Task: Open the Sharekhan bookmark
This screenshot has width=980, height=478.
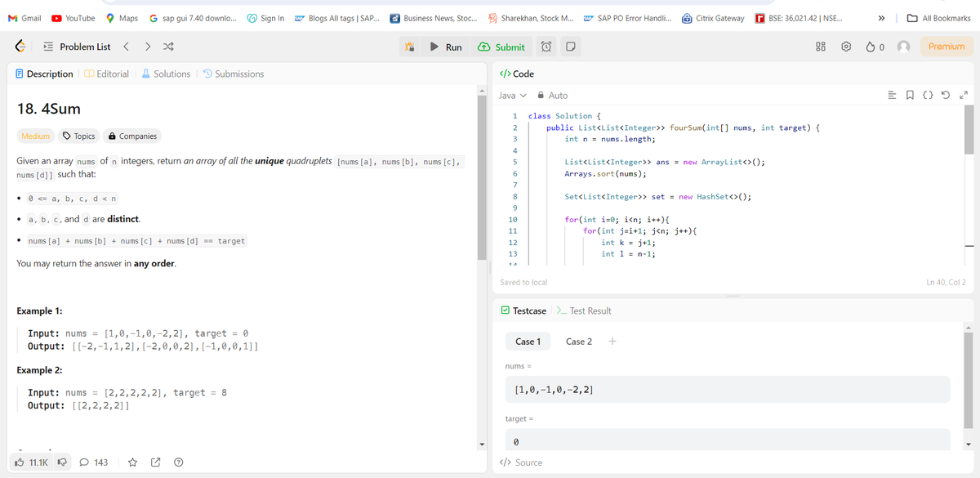Action: 529,17
